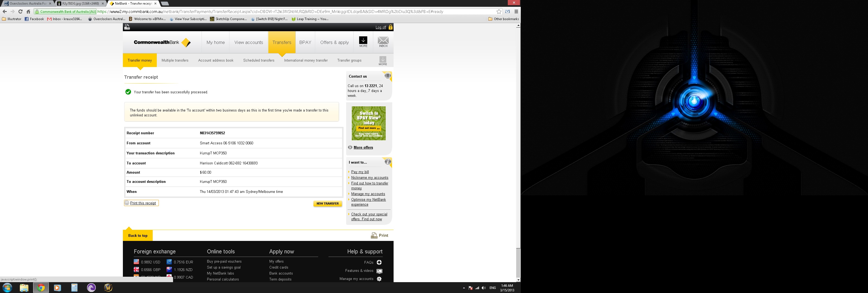Open International money transfer sub-tab
The width and height of the screenshot is (868, 293).
tap(306, 60)
